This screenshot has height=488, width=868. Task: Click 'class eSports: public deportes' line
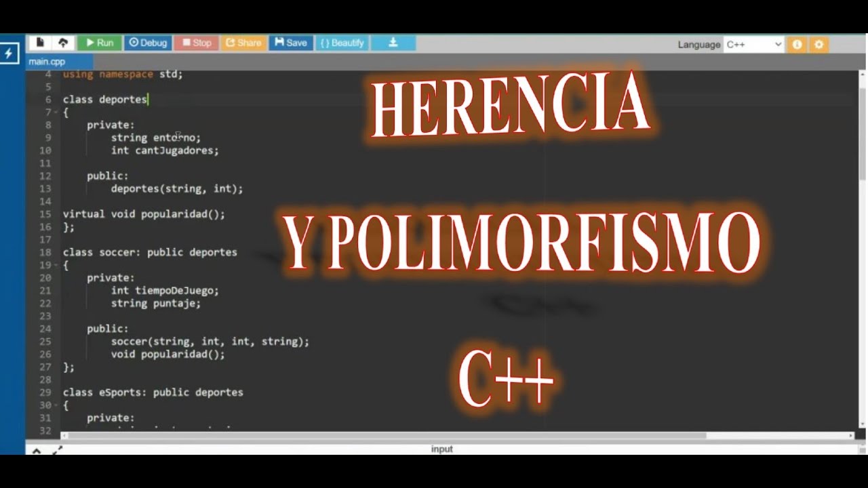pyautogui.click(x=153, y=392)
